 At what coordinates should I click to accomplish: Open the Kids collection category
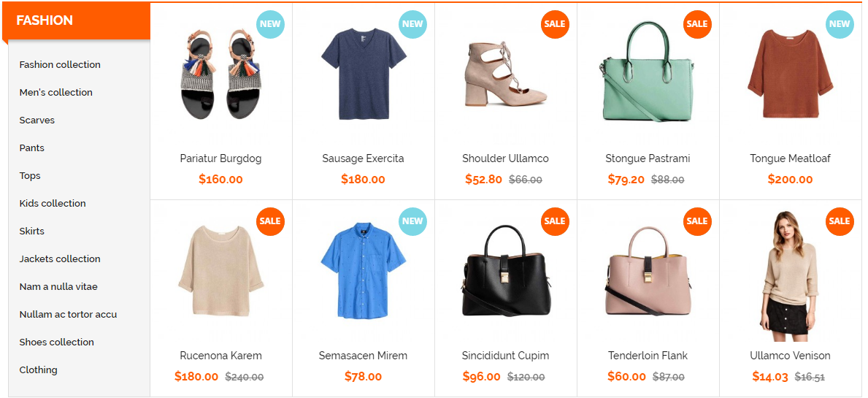53,203
